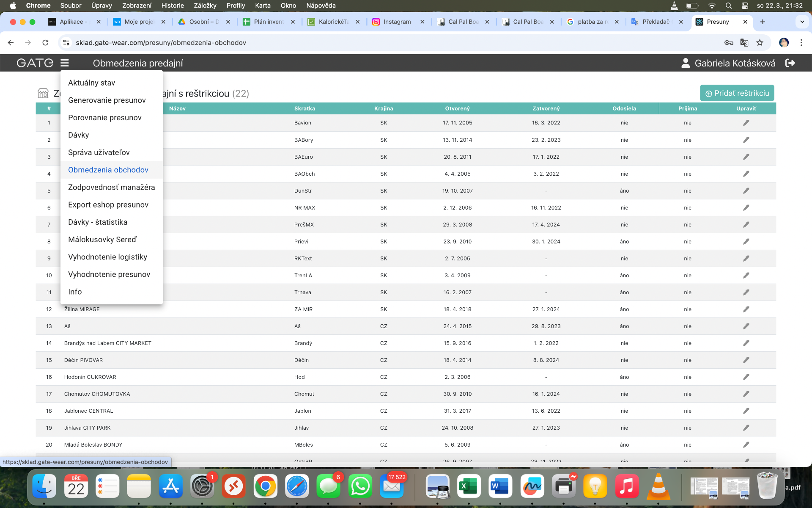
Task: Click the Pridať reštrikciu button
Action: [x=737, y=93]
